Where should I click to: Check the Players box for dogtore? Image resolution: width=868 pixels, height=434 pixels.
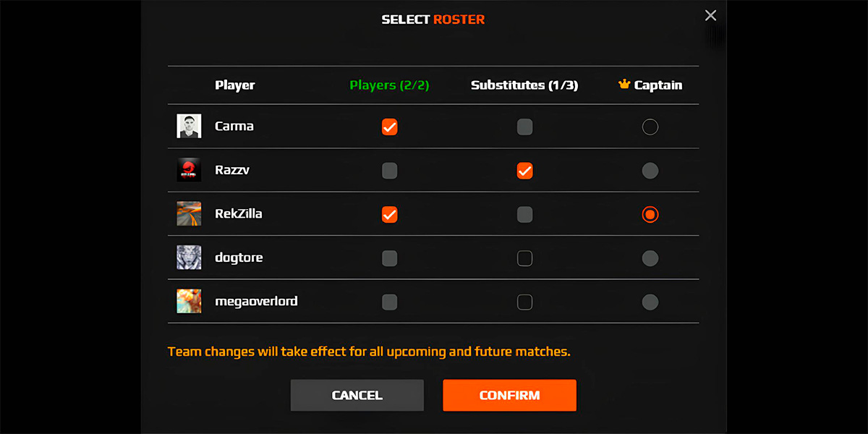tap(389, 258)
